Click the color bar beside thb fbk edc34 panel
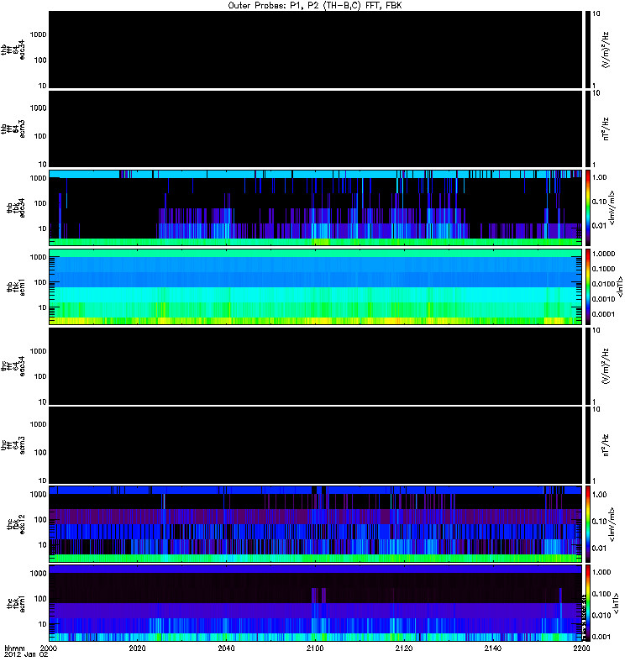Viewport: 630px width, 672px height. [x=588, y=207]
